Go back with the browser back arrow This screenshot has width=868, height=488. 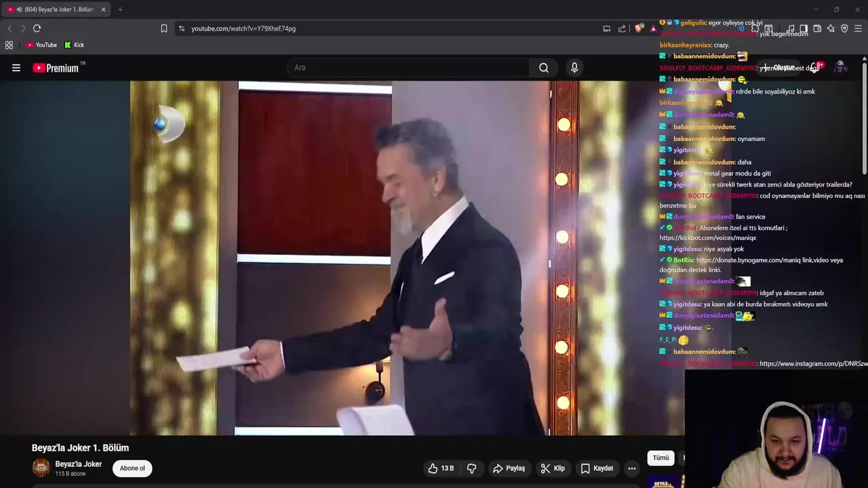(x=9, y=28)
